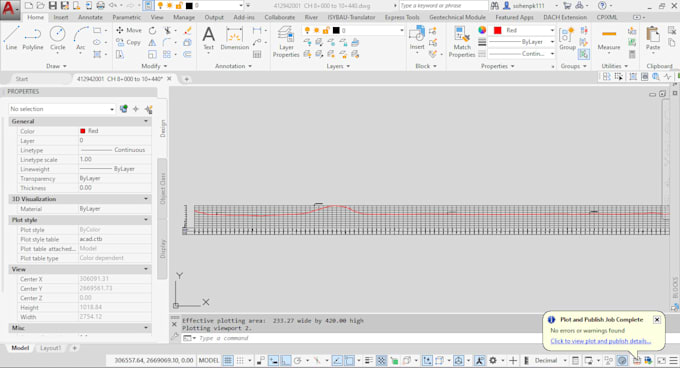Toggle object snap tracking in status bar
This screenshot has width=680, height=368.
(x=337, y=360)
